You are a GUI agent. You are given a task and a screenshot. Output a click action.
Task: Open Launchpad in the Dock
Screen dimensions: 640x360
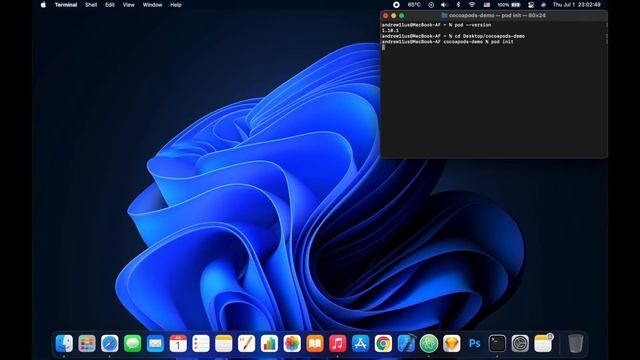click(x=87, y=343)
